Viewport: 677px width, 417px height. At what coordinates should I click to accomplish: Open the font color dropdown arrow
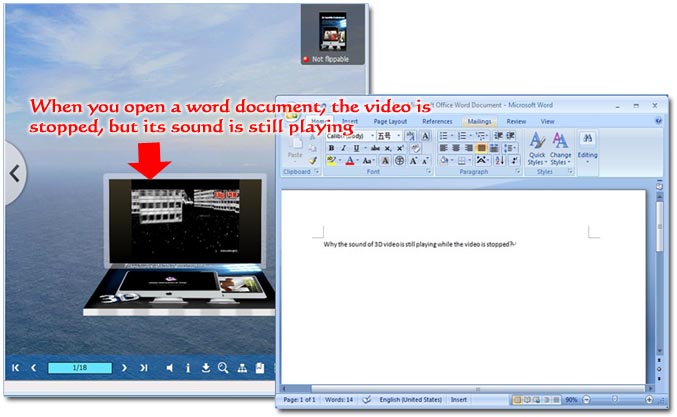click(x=358, y=161)
